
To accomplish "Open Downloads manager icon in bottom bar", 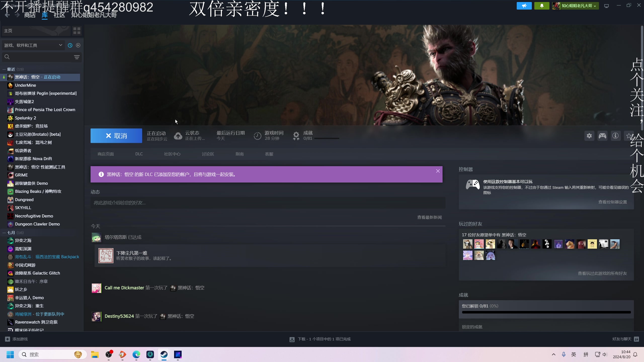I will 292,339.
